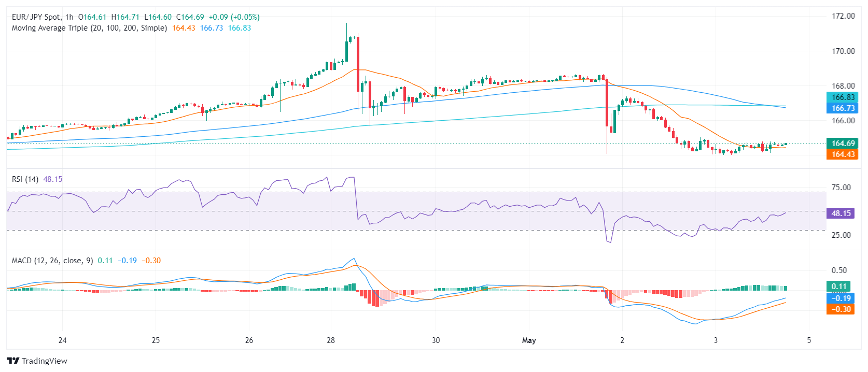Click the '24' date label on time axis

[x=62, y=340]
